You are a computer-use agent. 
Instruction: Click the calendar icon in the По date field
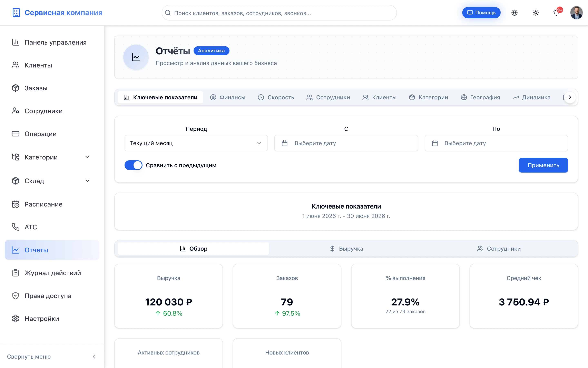[435, 143]
